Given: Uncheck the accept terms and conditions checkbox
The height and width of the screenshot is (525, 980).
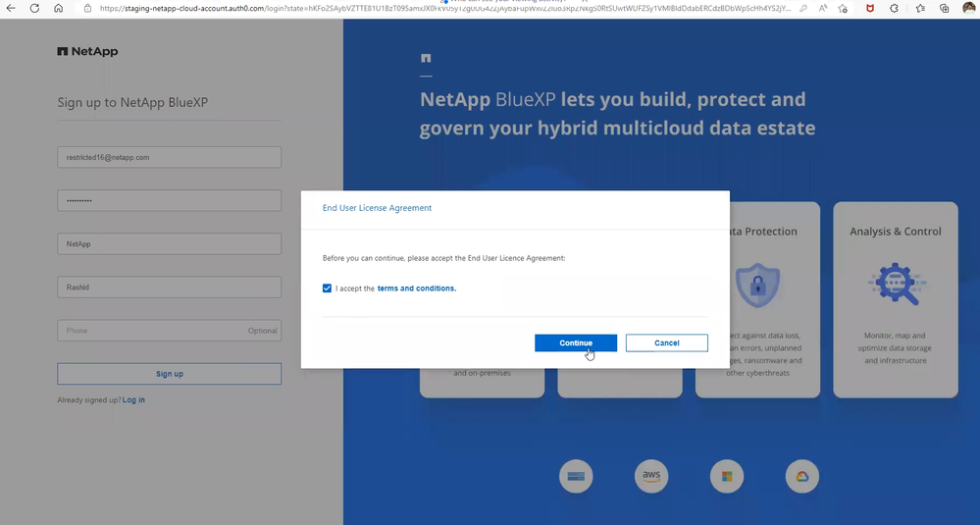Looking at the screenshot, I should (327, 289).
